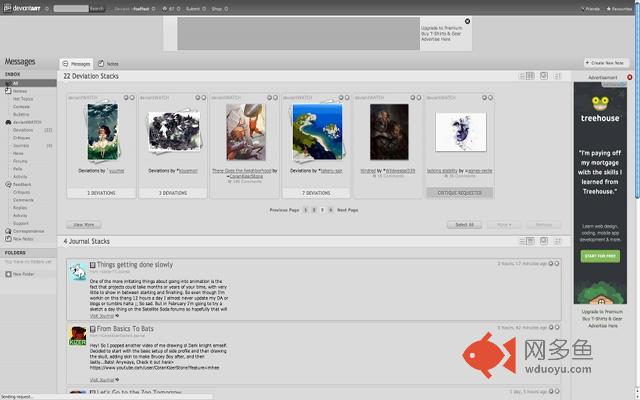Expand the Shop dropdown in the header
This screenshot has width=640, height=400.
(x=226, y=9)
